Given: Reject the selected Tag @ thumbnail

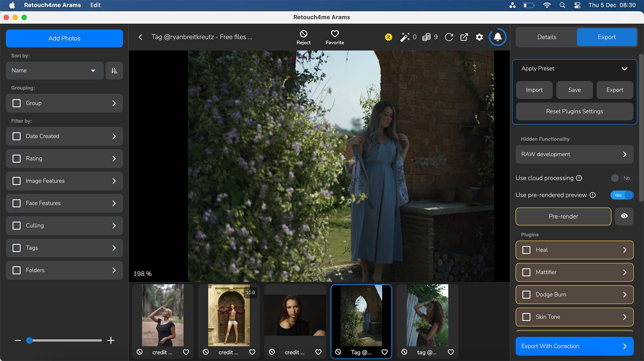Looking at the screenshot, I should (x=338, y=352).
